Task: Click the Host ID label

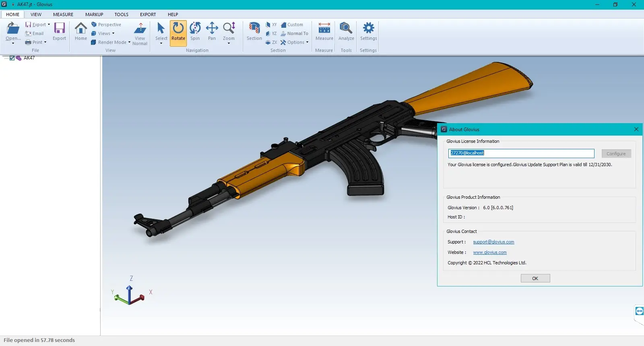Action: click(456, 217)
